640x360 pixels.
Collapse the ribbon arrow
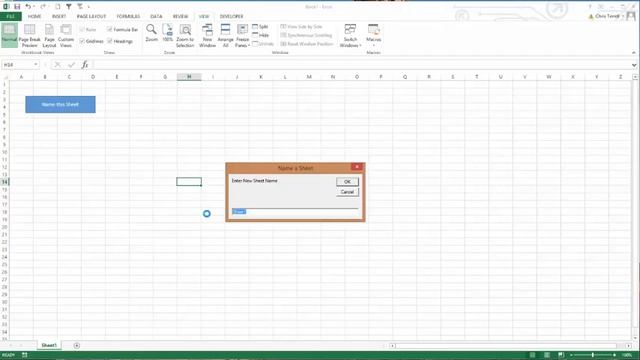(x=633, y=52)
